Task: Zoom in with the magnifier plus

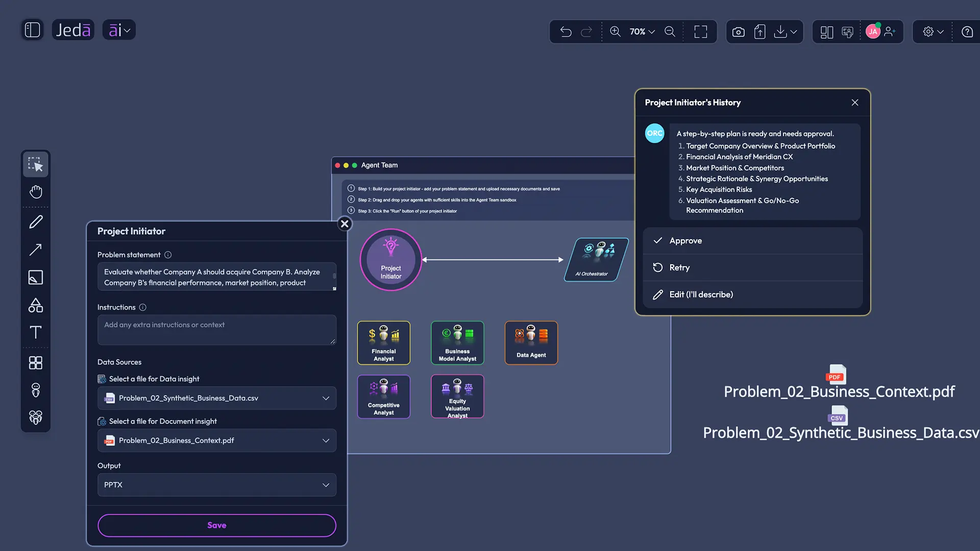Action: tap(615, 32)
